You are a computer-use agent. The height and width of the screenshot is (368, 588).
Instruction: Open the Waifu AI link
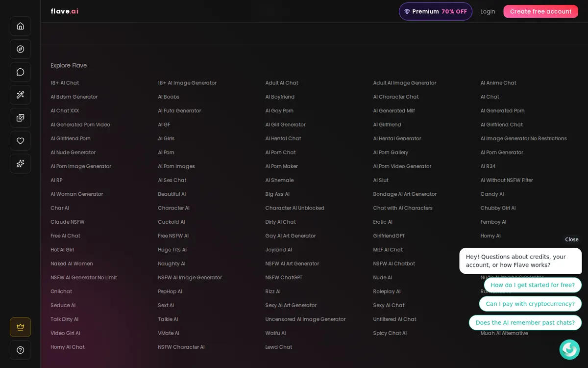(x=276, y=333)
